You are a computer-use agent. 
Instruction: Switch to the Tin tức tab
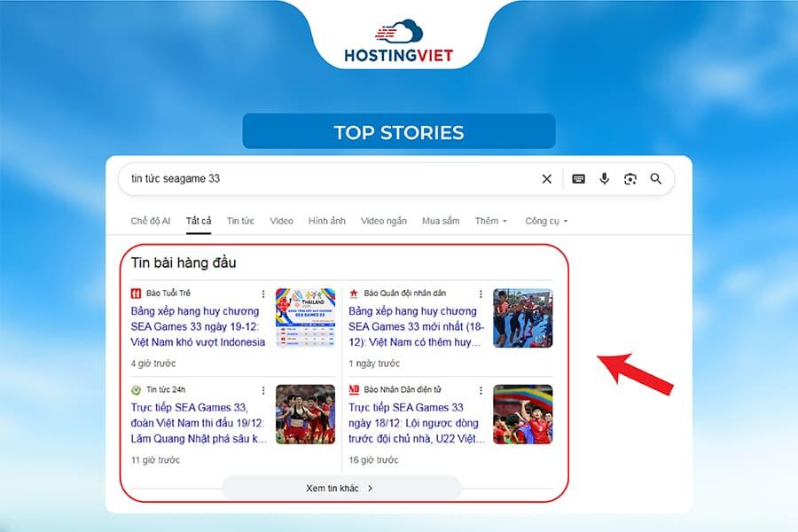click(x=243, y=221)
